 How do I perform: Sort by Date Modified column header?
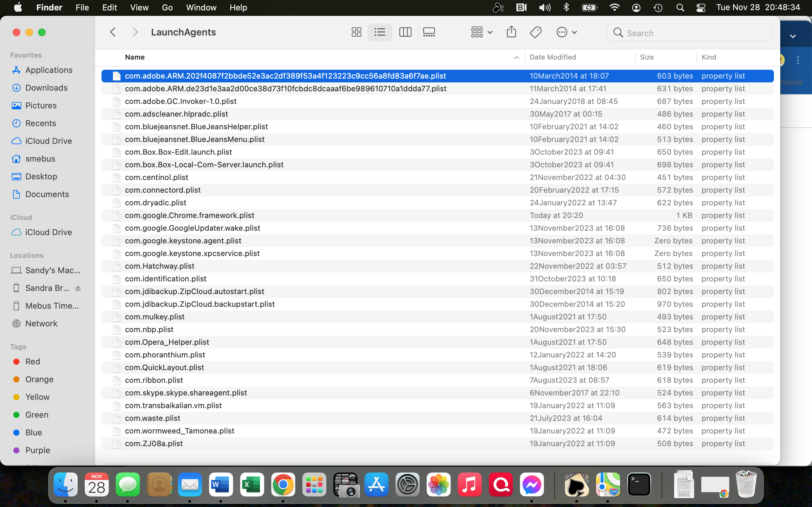pyautogui.click(x=553, y=57)
